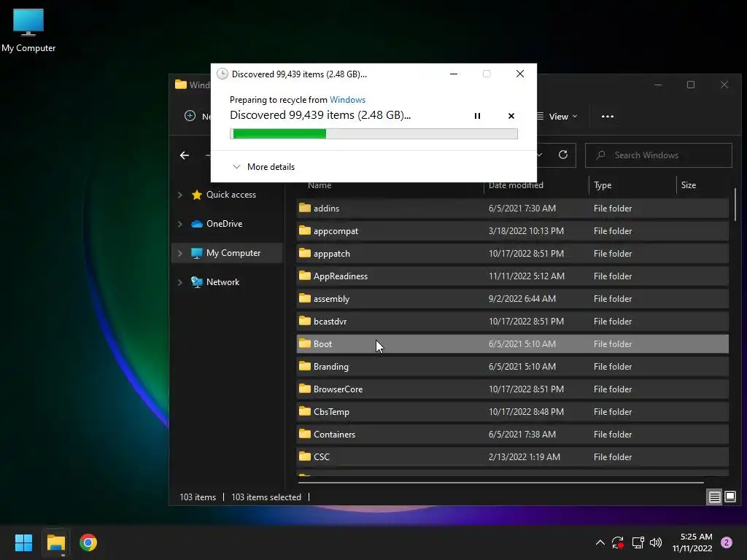Click the horizontal scrollbar in file list
Image resolution: width=747 pixels, height=560 pixels.
pos(500,483)
